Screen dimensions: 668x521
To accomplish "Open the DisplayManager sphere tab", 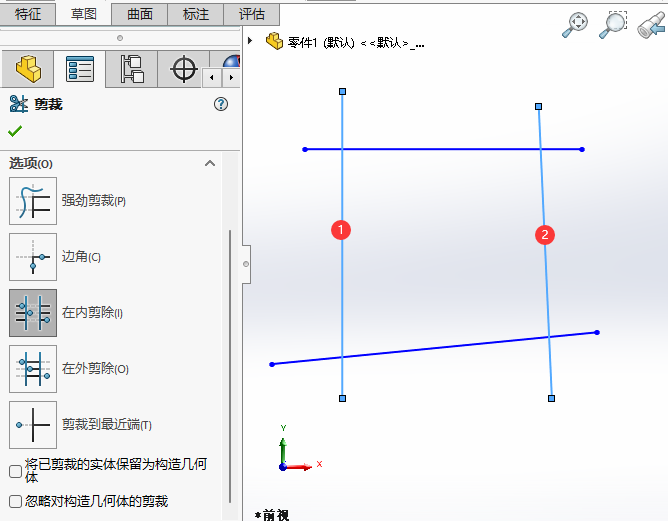I will (x=231, y=60).
